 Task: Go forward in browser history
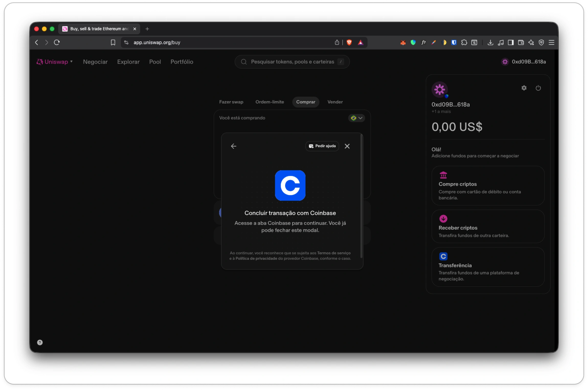(47, 42)
